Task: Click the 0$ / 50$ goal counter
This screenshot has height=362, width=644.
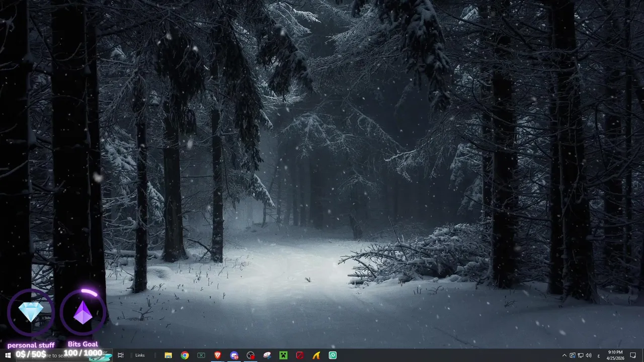Action: (x=31, y=354)
